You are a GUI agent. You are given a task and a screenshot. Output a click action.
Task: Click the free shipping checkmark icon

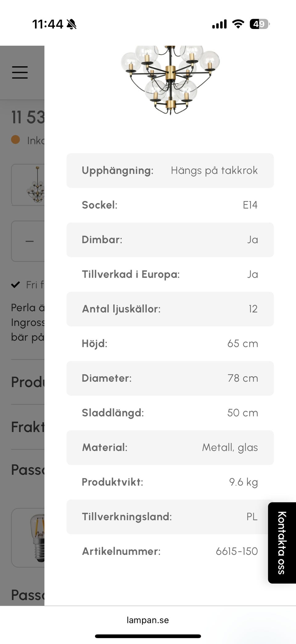15,285
